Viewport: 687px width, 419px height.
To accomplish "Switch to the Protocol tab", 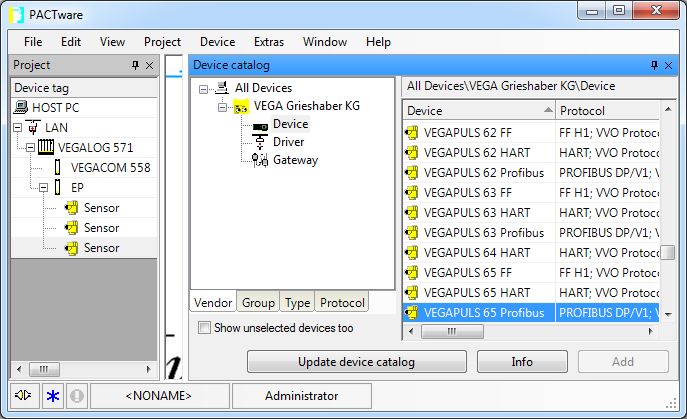I will point(342,302).
